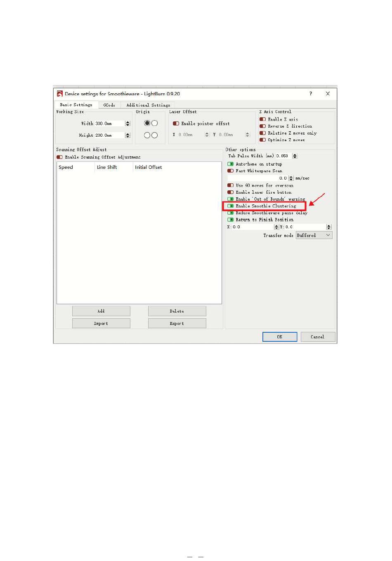
Task: Toggle Enable Z axis switch
Action: coord(262,119)
